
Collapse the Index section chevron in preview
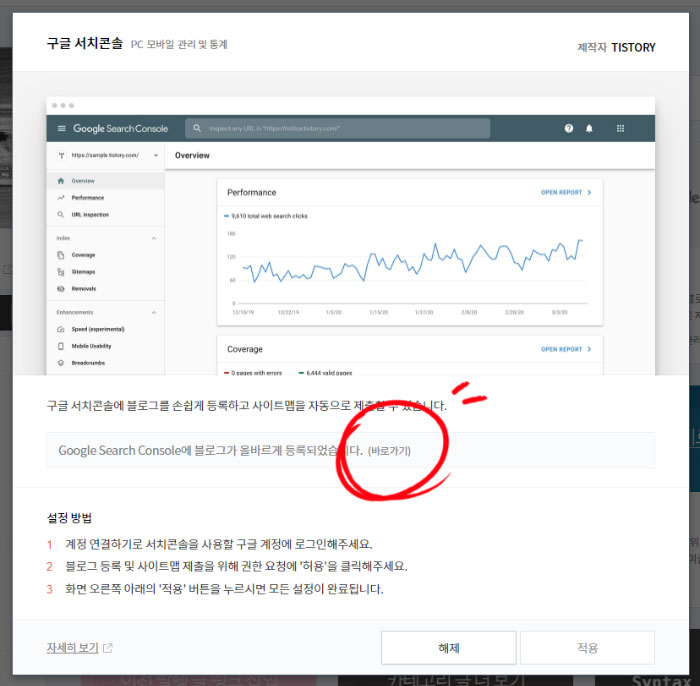click(154, 238)
